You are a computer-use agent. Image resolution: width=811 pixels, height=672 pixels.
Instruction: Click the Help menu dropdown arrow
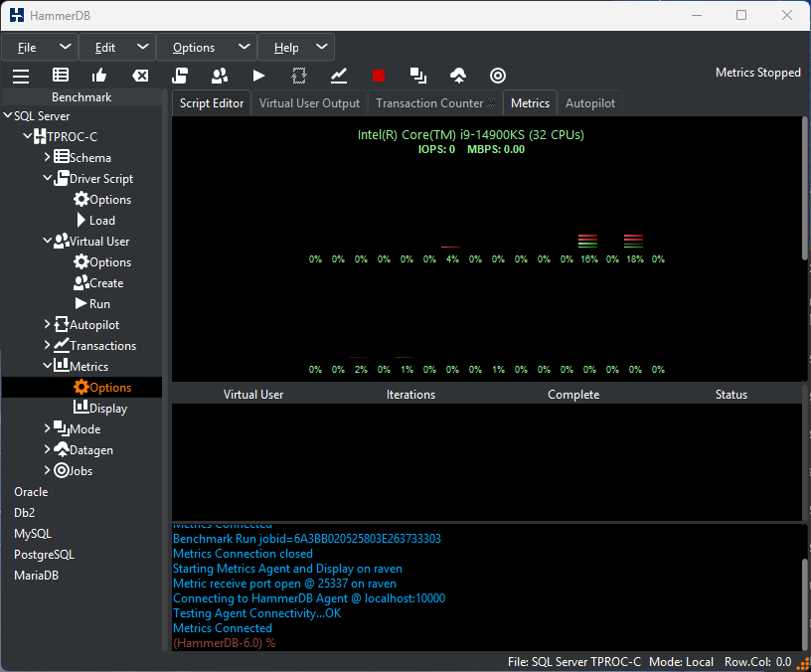(322, 47)
